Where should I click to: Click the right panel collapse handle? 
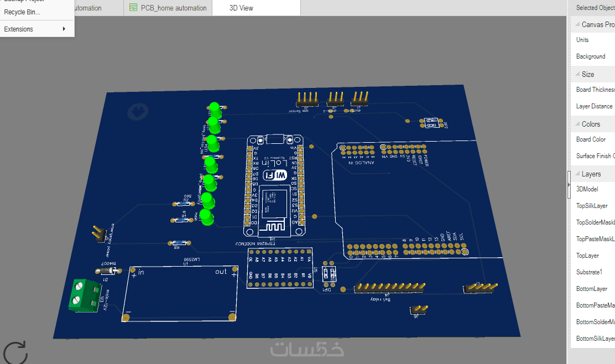click(x=569, y=184)
